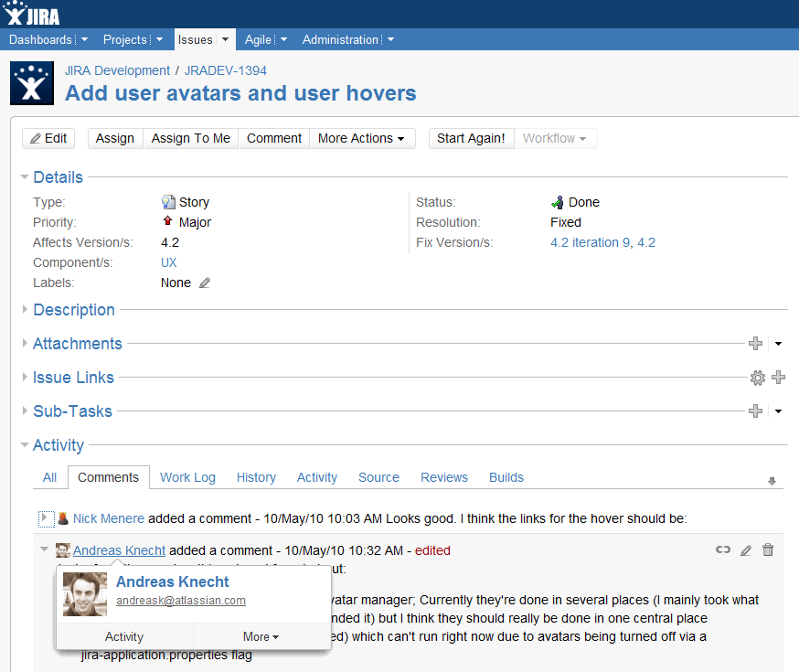
Task: Open the Workflow dropdown
Action: [556, 139]
